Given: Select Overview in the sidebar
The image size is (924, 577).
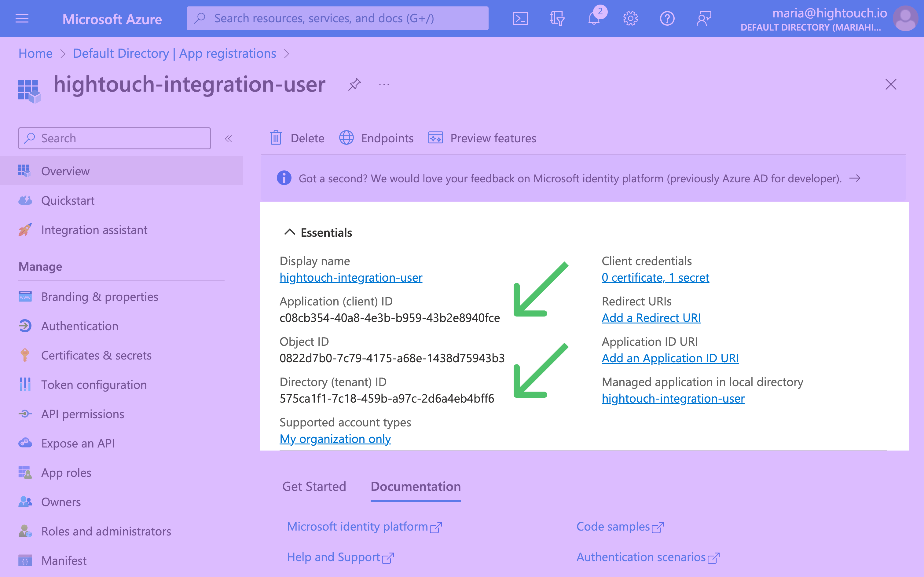Looking at the screenshot, I should pos(121,171).
